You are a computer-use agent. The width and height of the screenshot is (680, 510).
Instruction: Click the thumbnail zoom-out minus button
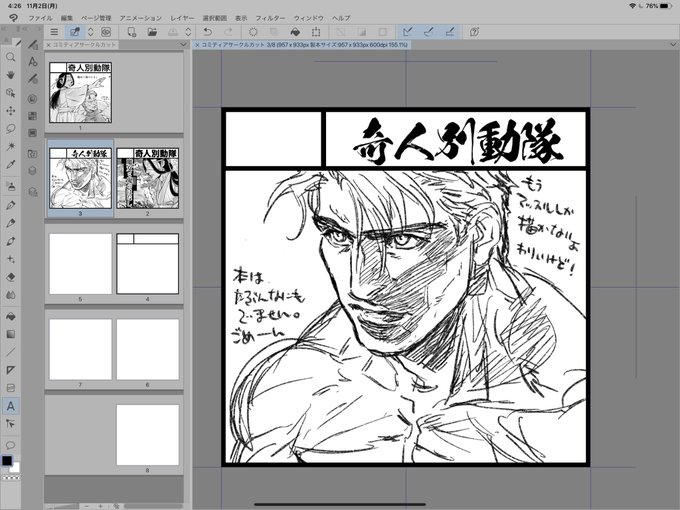(87, 506)
